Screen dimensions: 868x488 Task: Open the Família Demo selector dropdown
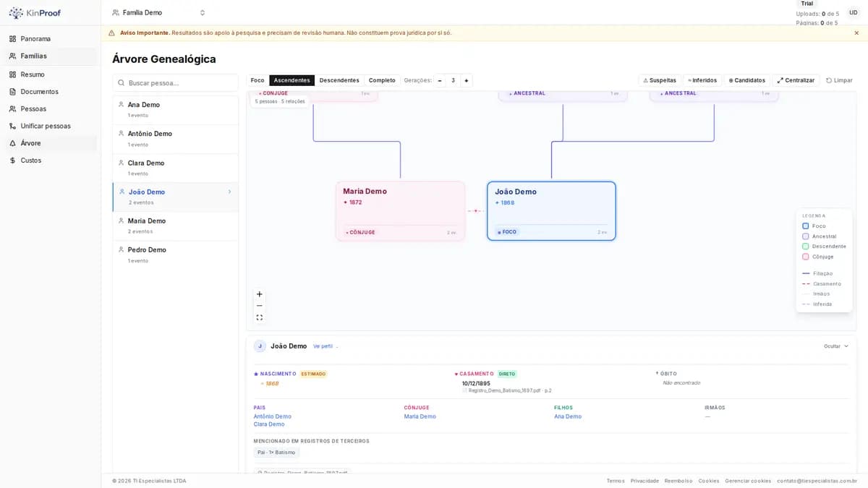tap(159, 13)
